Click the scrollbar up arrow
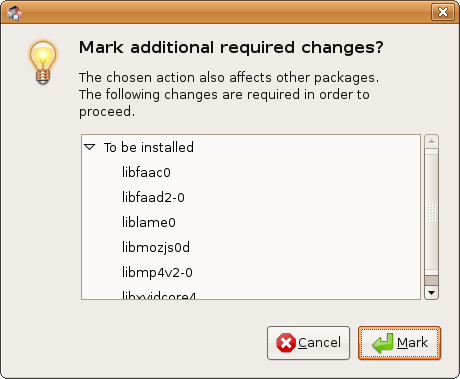460x379 pixels. click(x=431, y=141)
